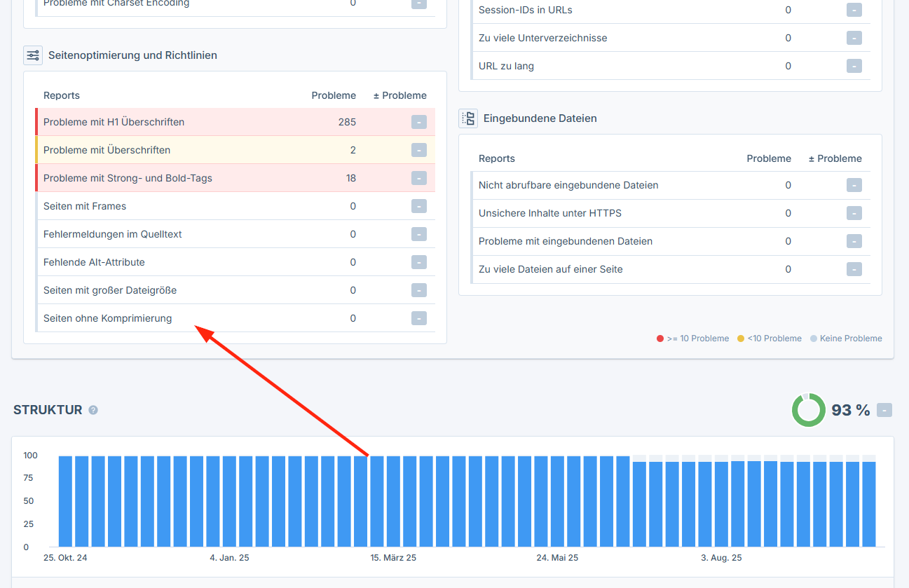The image size is (909, 588).
Task: Click the red '>= 10 Probleme' legend dot
Action: (660, 339)
